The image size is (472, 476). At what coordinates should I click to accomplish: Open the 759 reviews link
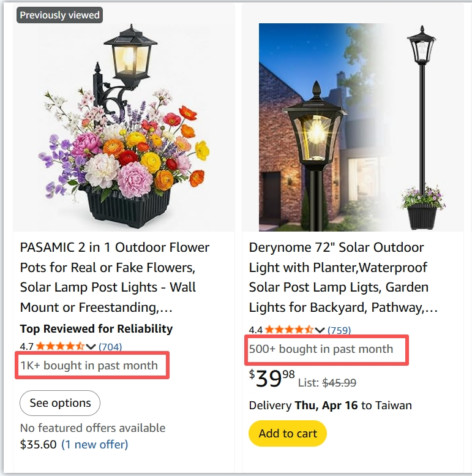[339, 330]
